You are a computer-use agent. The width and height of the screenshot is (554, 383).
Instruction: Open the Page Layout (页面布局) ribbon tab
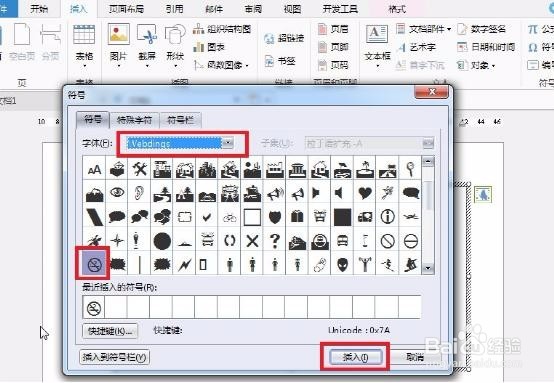point(126,8)
